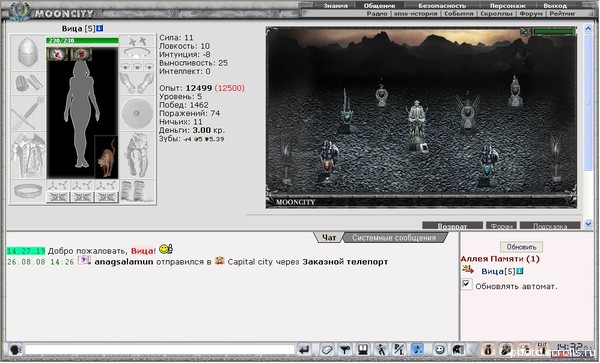The height and width of the screenshot is (363, 600).
Task: Click the Подсказка button
Action: (550, 226)
